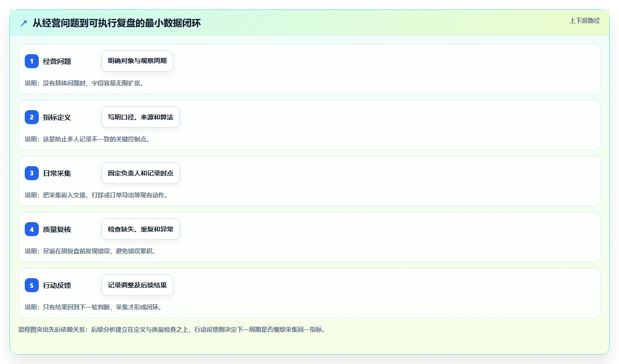The width and height of the screenshot is (619, 364).
Task: Select the 明确对象与观察周期 chip
Action: coord(137,61)
